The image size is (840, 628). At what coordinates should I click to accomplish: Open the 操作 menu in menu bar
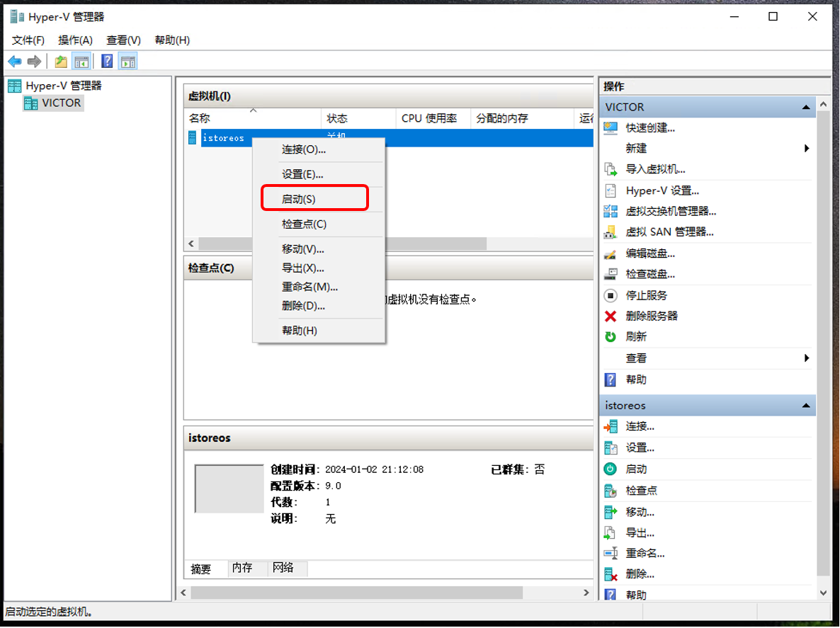tap(75, 40)
